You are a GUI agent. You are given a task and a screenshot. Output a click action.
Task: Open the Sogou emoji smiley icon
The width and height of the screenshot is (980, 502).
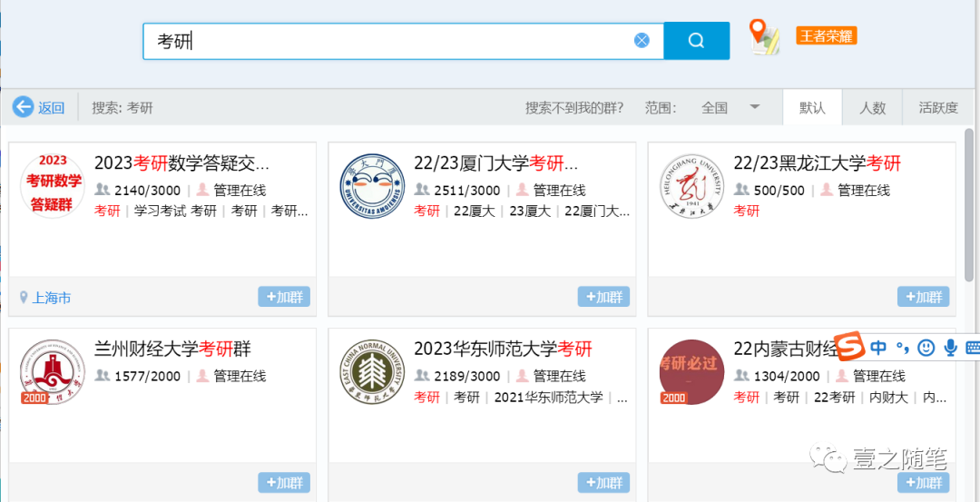pyautogui.click(x=926, y=347)
